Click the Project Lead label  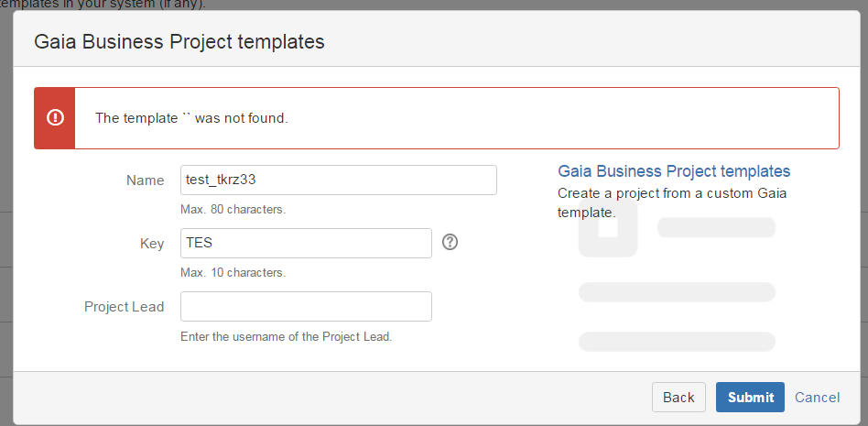124,307
